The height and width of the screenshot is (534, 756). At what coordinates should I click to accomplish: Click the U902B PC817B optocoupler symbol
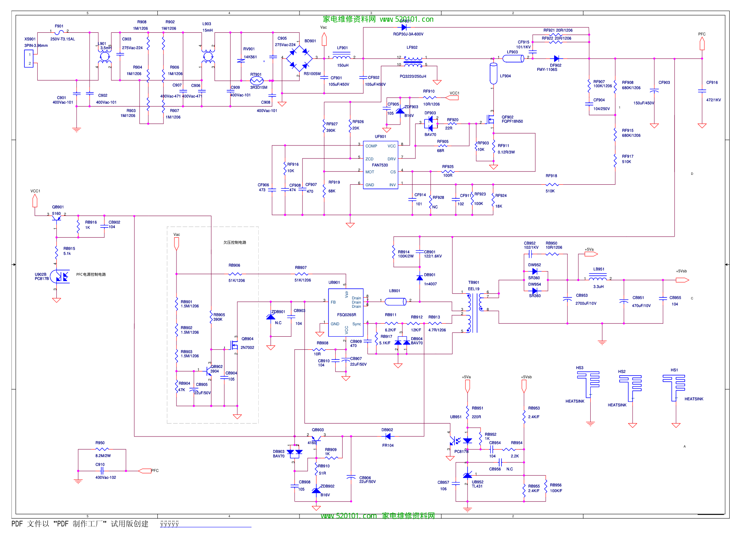60,276
